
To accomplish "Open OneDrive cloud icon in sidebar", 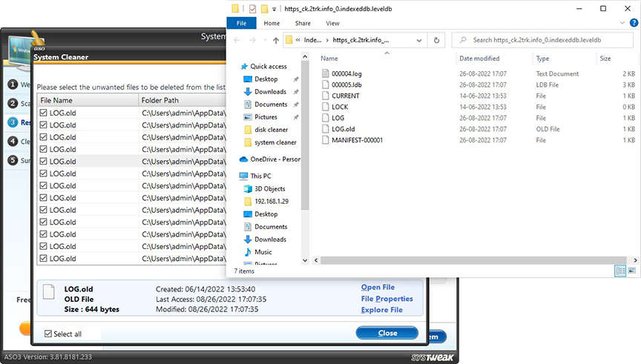I will pyautogui.click(x=243, y=159).
